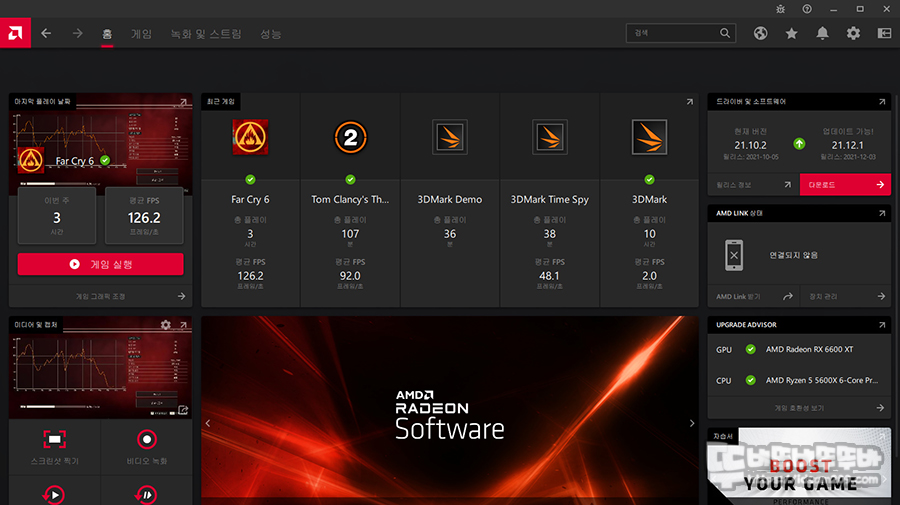This screenshot has height=505, width=900.
Task: Select the Far Cry 6 game icon in the 최근 게임 list
Action: tap(250, 137)
